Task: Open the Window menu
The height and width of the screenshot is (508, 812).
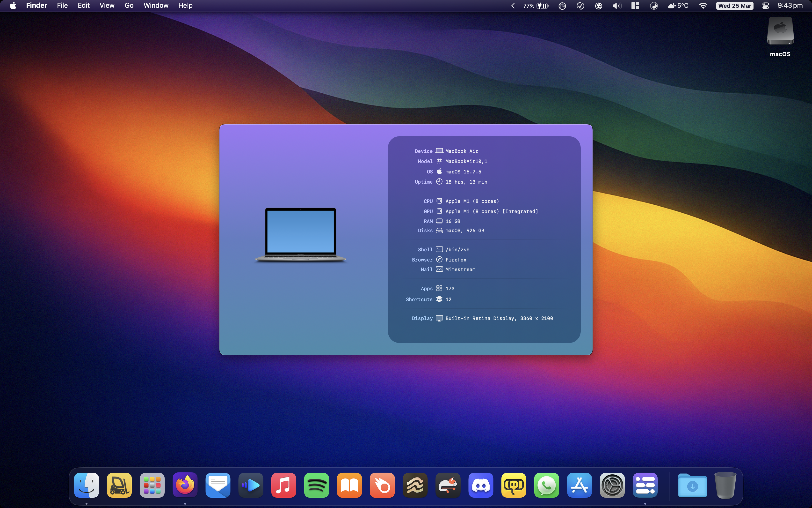Action: (x=156, y=6)
